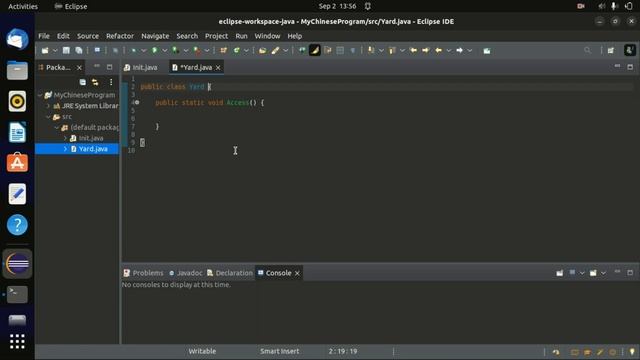Screen dimensions: 640x360
Task: Click the Save All toolbar icon
Action: [x=79, y=51]
